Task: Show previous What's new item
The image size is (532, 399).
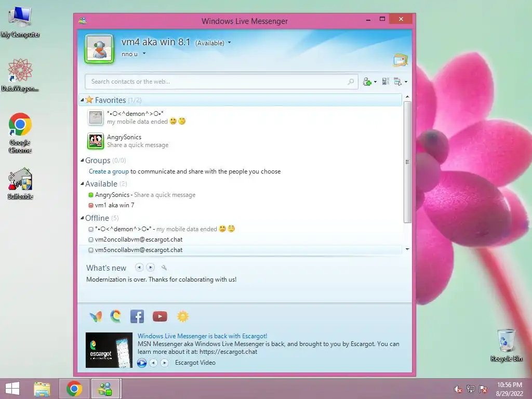Action: (x=139, y=268)
